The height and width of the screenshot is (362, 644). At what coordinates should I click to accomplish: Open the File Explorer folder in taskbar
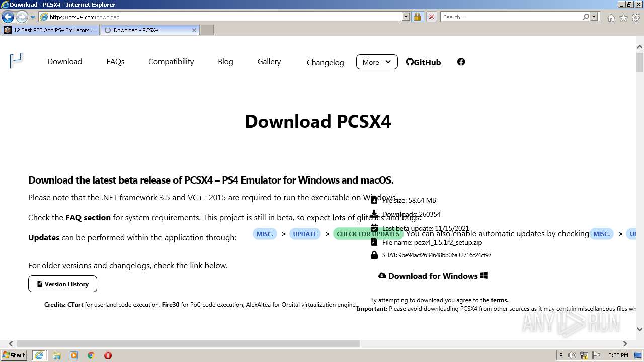tap(57, 355)
